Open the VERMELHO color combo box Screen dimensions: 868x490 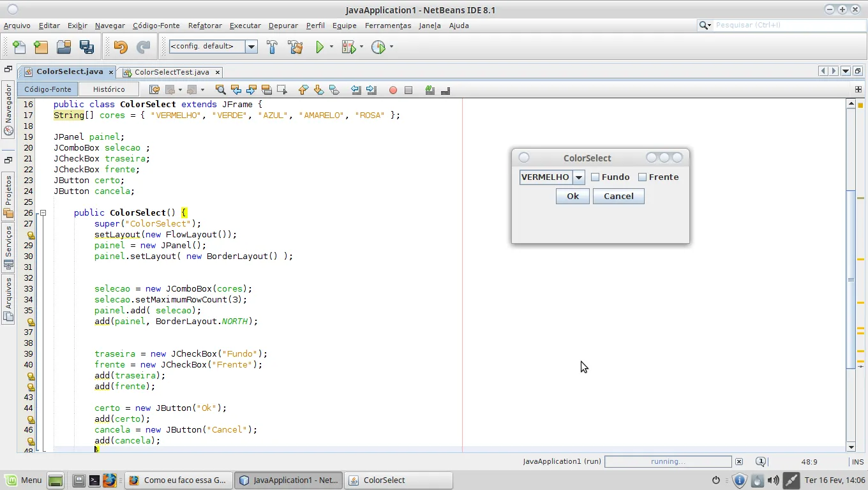578,177
